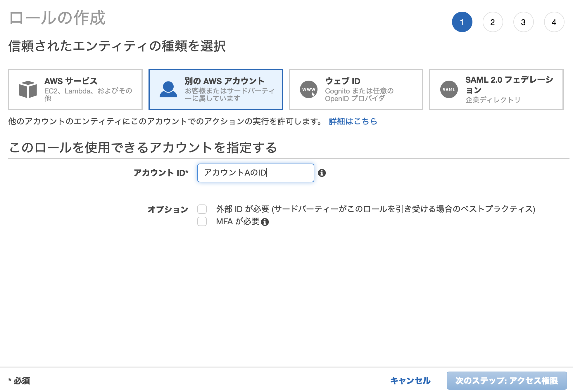Go to step 1 in wizard
The width and height of the screenshot is (573, 392).
(462, 22)
